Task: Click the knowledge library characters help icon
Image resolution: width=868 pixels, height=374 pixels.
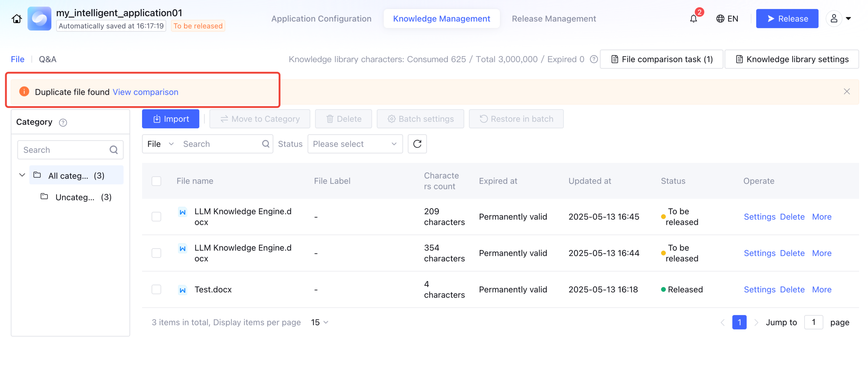Action: coord(594,59)
